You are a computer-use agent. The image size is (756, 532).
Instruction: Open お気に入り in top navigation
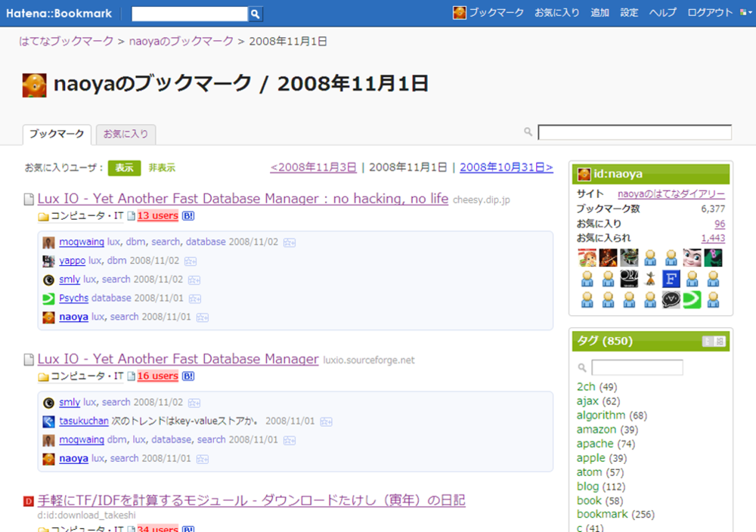557,13
